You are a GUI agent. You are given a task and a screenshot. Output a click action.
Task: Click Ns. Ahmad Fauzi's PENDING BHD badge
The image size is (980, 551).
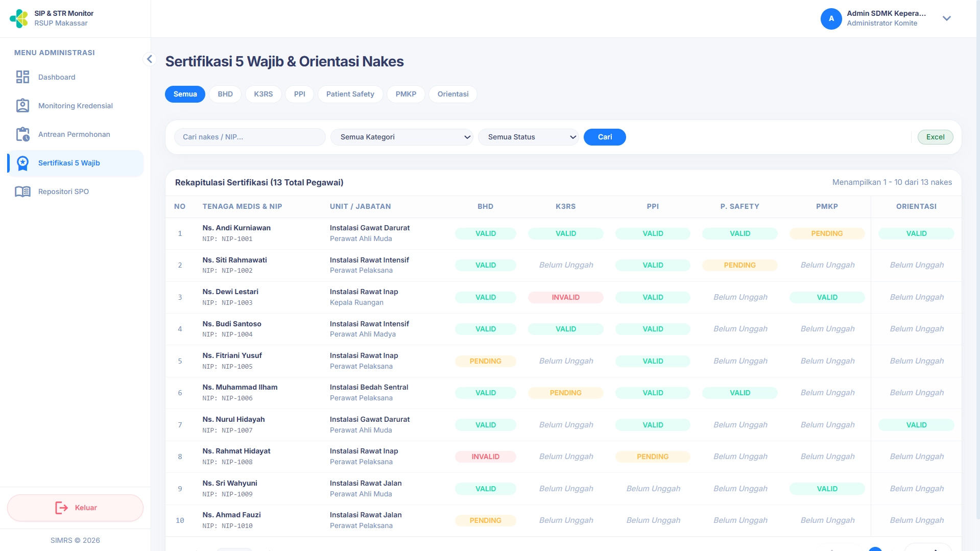pyautogui.click(x=485, y=520)
